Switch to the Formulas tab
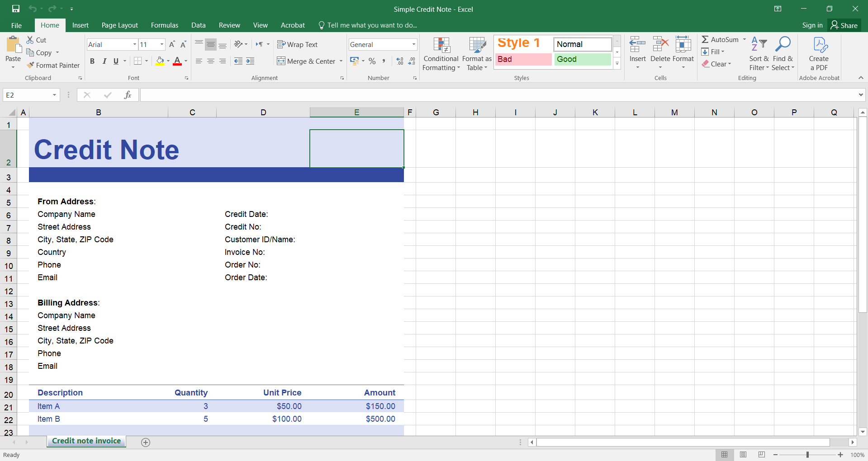 [164, 25]
